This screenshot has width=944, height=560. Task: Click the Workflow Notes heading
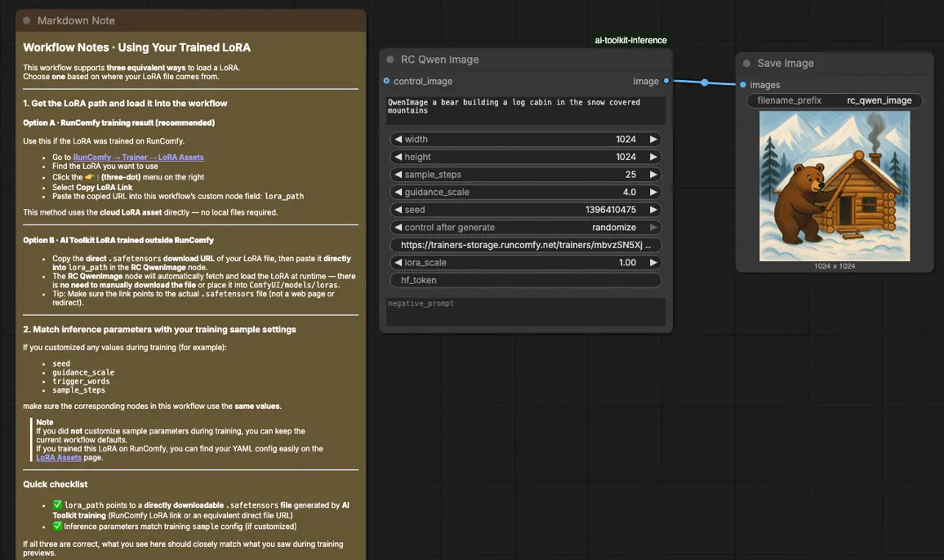pos(136,47)
